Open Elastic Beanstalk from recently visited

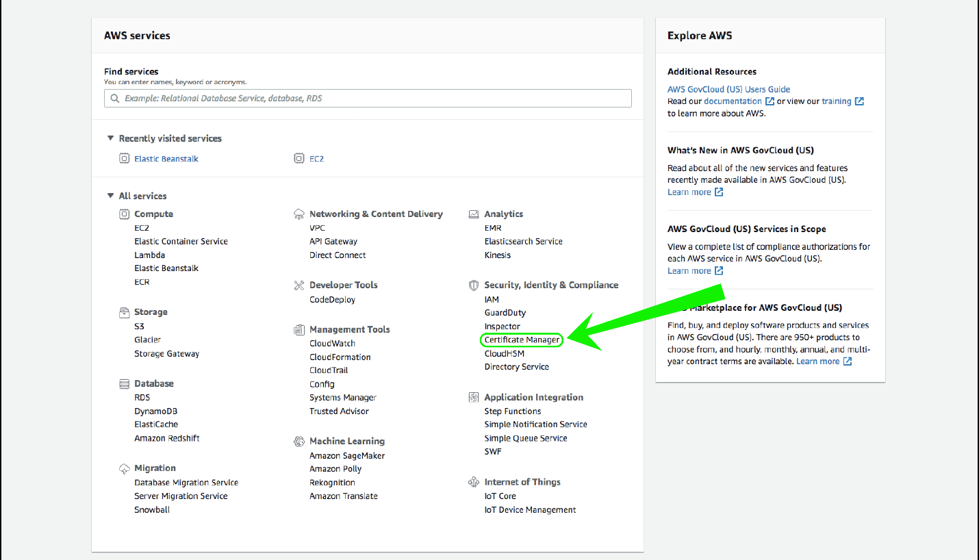(166, 159)
